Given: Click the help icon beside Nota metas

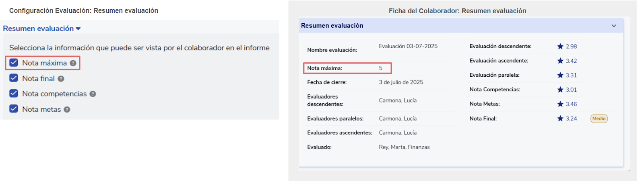Looking at the screenshot, I should [67, 110].
